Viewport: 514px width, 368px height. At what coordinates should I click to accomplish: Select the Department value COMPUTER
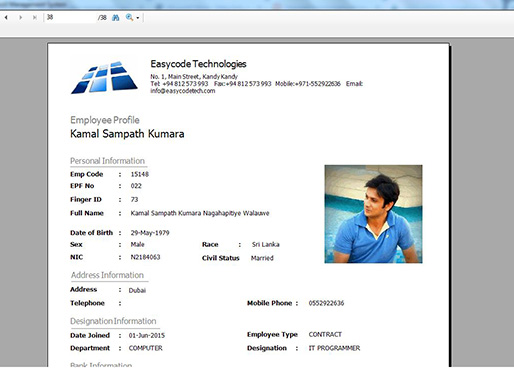click(146, 348)
